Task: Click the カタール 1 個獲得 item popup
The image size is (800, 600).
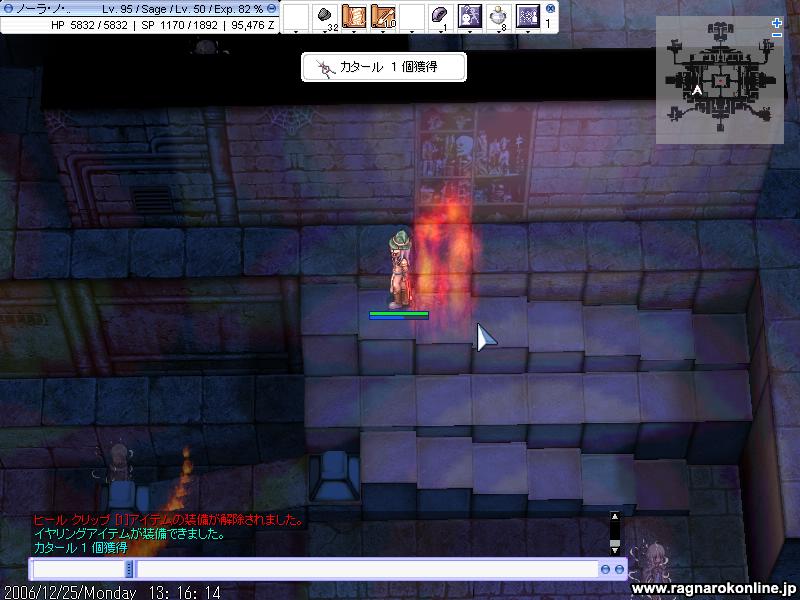Action: tap(384, 67)
